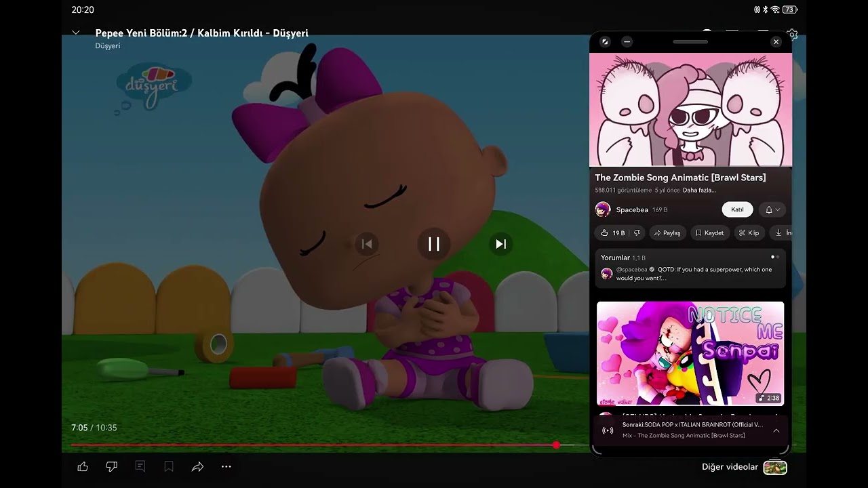Dislike the Zombie Song Animatic video
The width and height of the screenshot is (868, 488).
(637, 232)
